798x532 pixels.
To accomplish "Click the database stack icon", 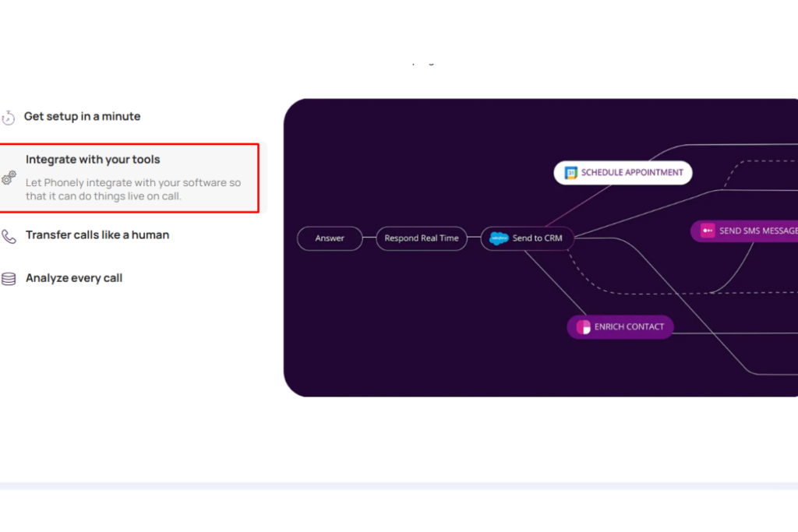I will click(9, 279).
